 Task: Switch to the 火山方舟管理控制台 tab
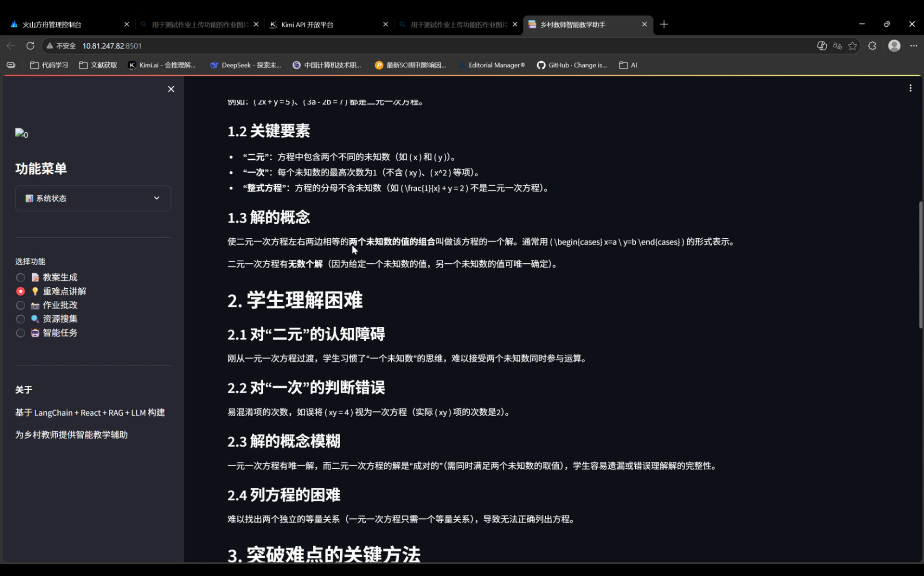[52, 25]
